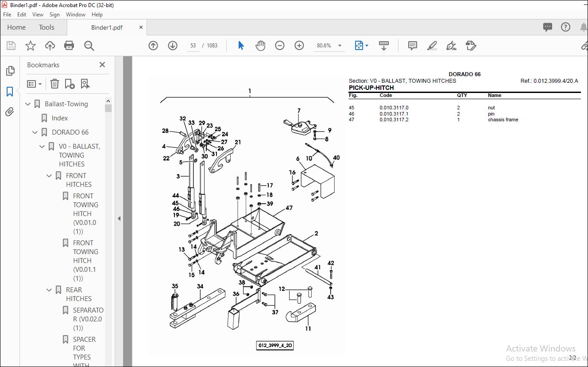Open the Sign menu
588x367 pixels.
[x=54, y=15]
